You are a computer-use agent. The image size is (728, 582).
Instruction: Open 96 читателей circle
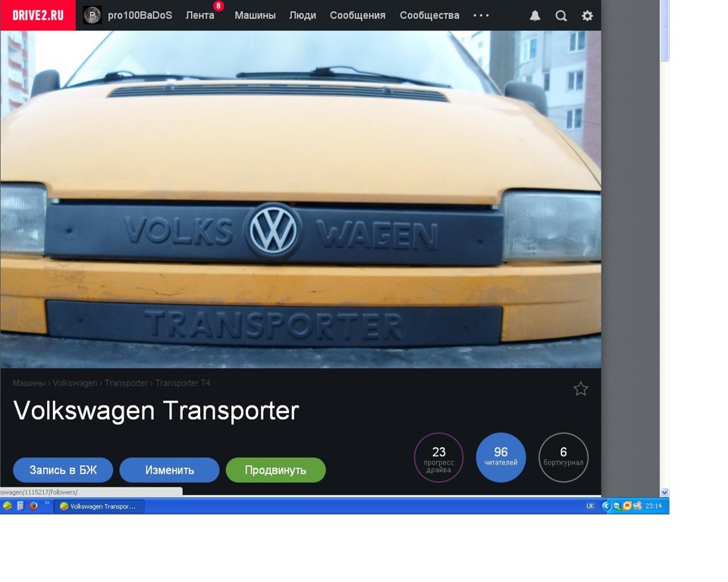501,458
